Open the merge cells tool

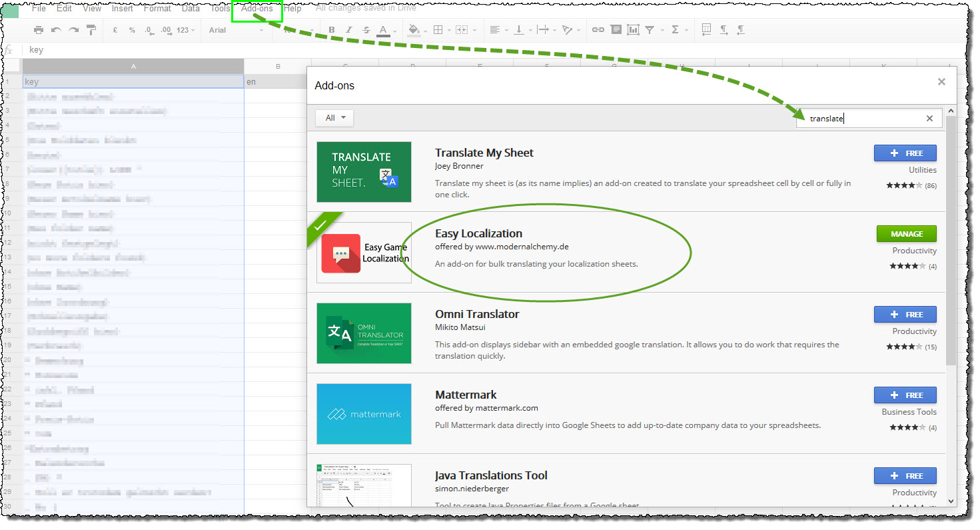click(463, 30)
